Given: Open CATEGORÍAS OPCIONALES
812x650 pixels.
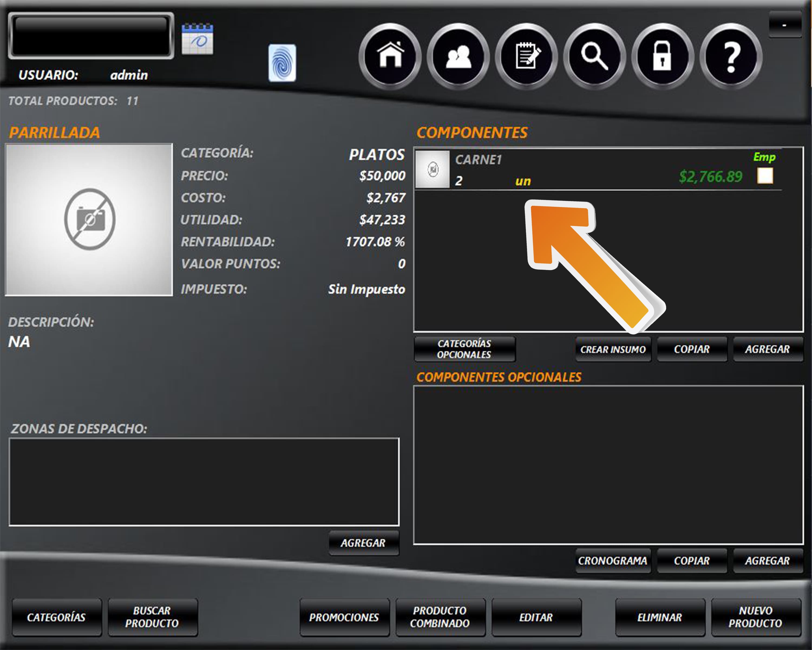Looking at the screenshot, I should (464, 349).
